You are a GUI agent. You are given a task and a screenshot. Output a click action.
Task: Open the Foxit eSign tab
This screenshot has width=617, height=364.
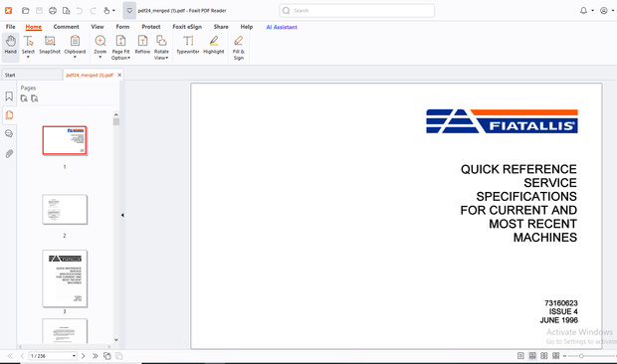pos(187,27)
